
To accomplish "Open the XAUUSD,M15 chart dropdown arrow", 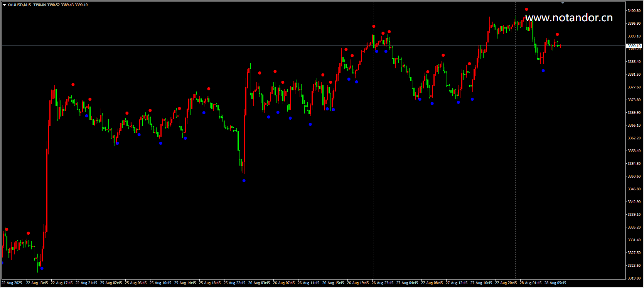I will tap(4, 5).
